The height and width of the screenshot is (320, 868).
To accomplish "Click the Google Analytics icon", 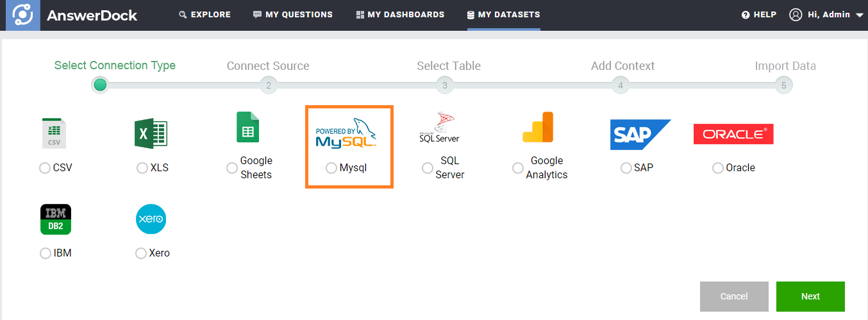I will (x=538, y=127).
